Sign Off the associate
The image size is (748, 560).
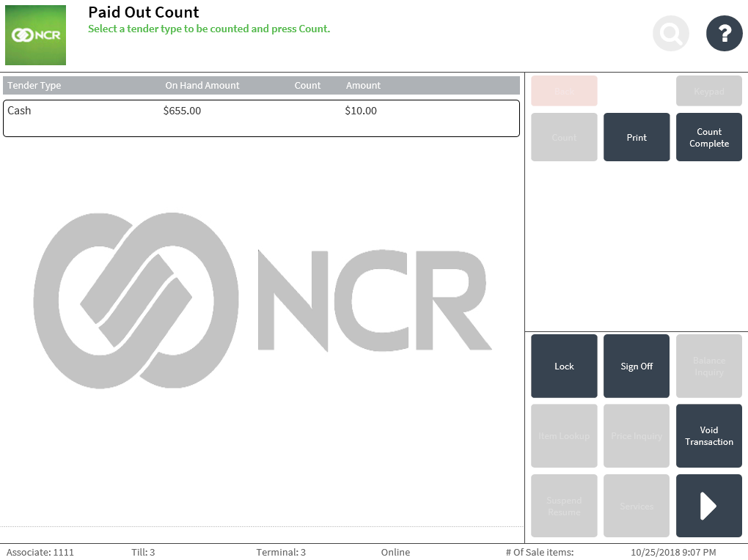(636, 366)
